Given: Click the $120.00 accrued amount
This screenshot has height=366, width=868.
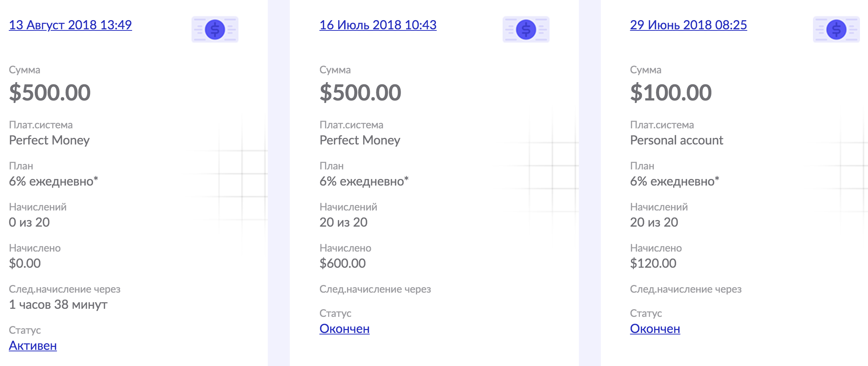Looking at the screenshot, I should coord(653,263).
